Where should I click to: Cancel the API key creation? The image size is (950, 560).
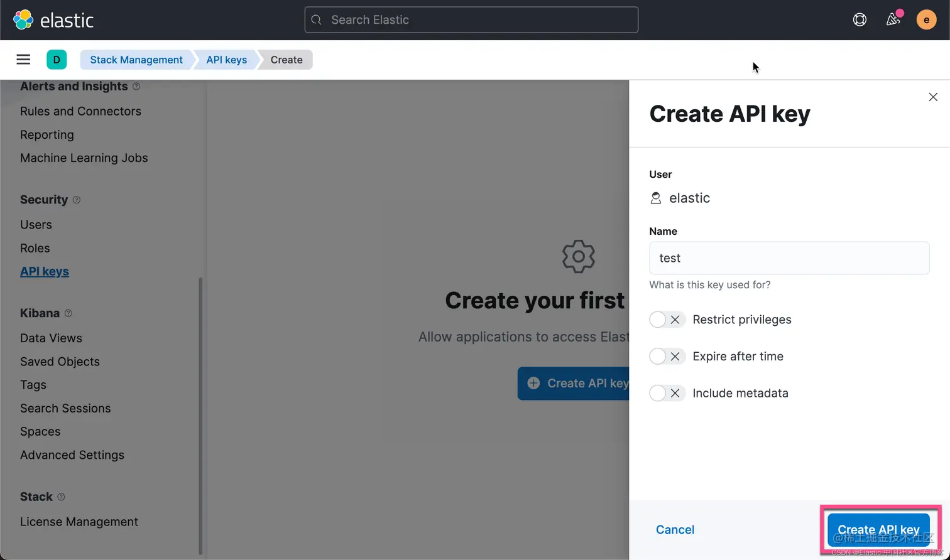[675, 530]
